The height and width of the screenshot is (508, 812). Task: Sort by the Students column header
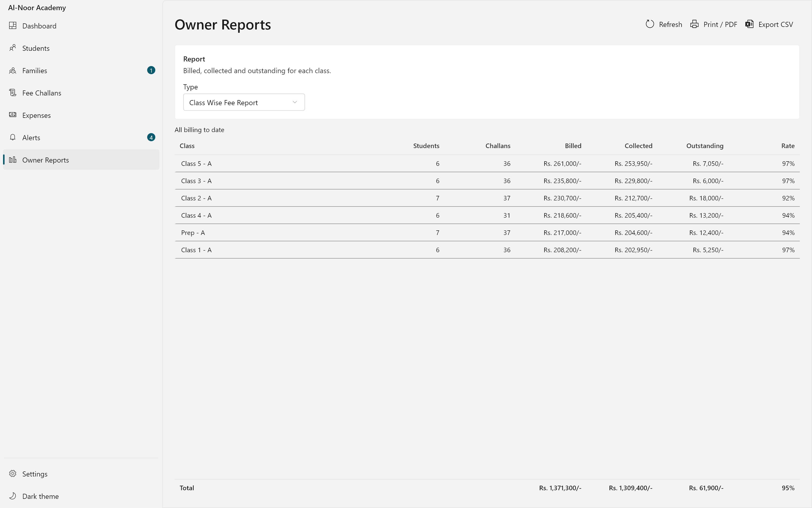[426, 146]
